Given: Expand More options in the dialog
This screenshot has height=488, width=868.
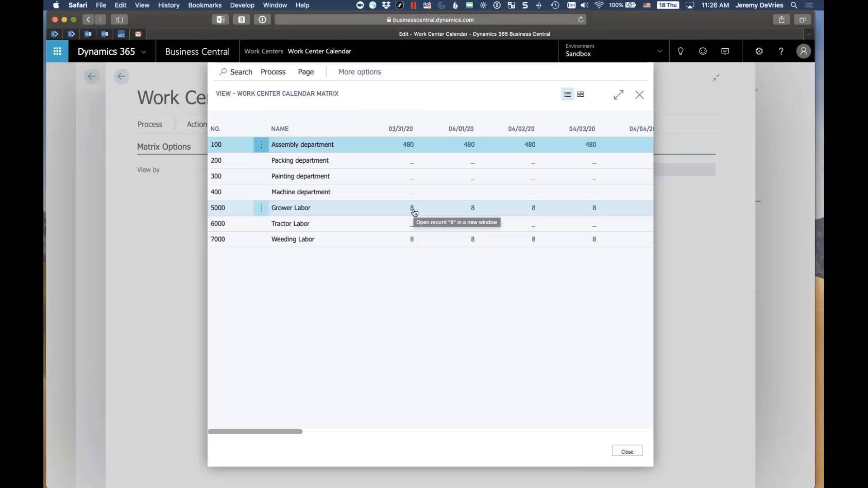Looking at the screenshot, I should [x=359, y=71].
